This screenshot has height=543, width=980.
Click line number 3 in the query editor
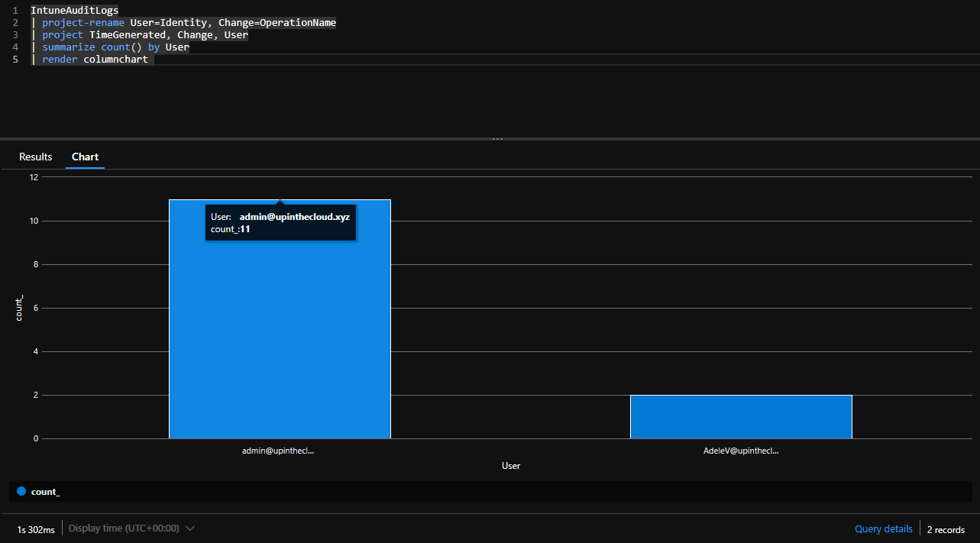point(15,34)
